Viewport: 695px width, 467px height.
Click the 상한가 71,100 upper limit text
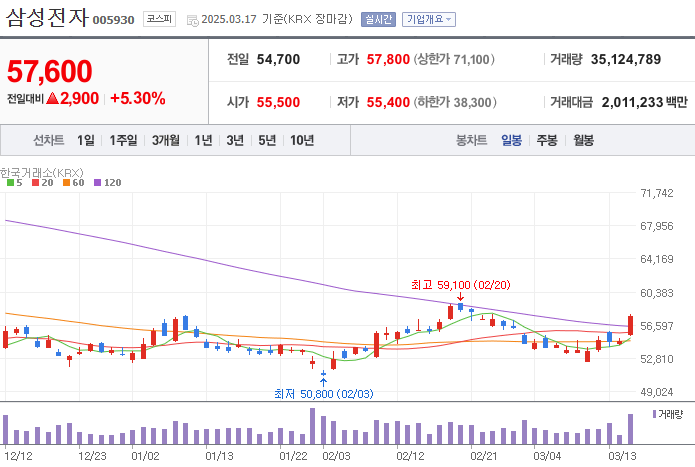coord(454,59)
